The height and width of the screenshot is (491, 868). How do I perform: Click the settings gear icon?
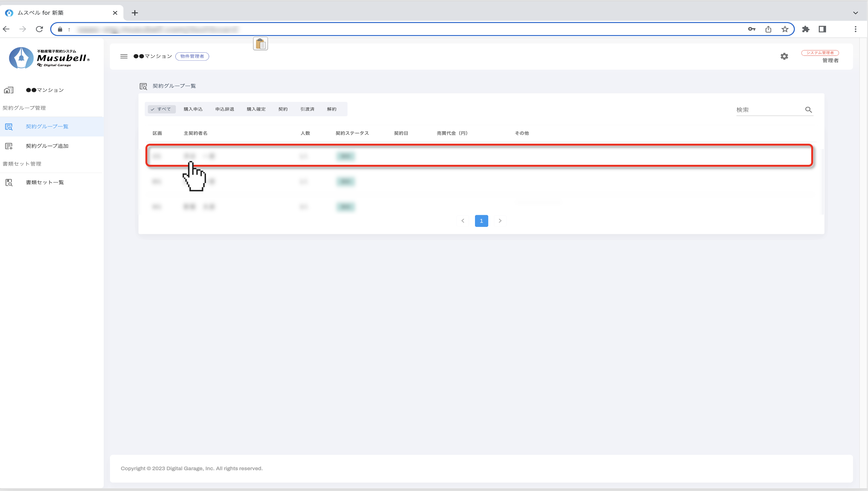click(x=784, y=56)
